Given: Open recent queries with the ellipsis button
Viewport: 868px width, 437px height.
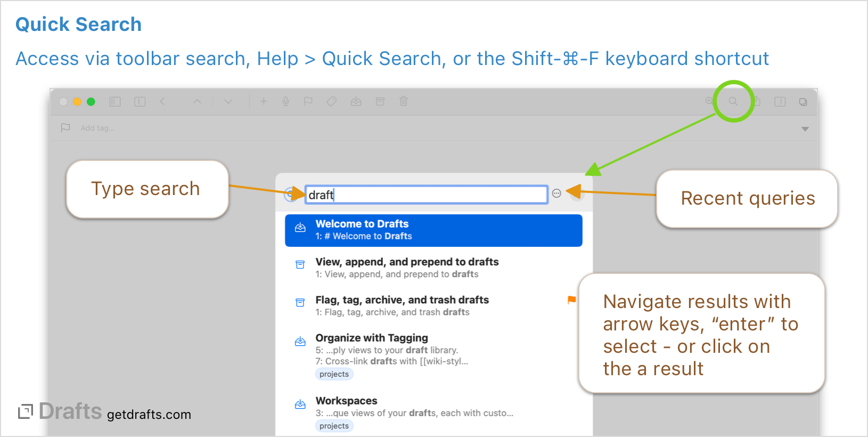Looking at the screenshot, I should [x=556, y=193].
